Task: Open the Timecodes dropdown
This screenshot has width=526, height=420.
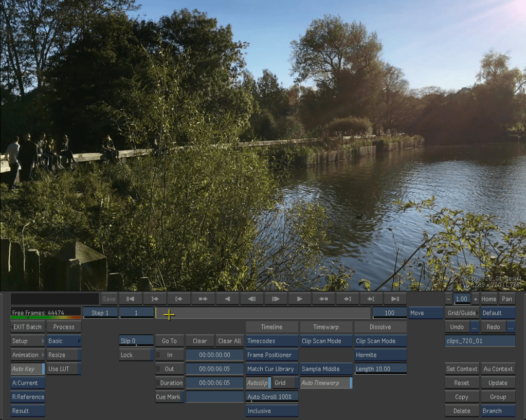Action: point(271,341)
